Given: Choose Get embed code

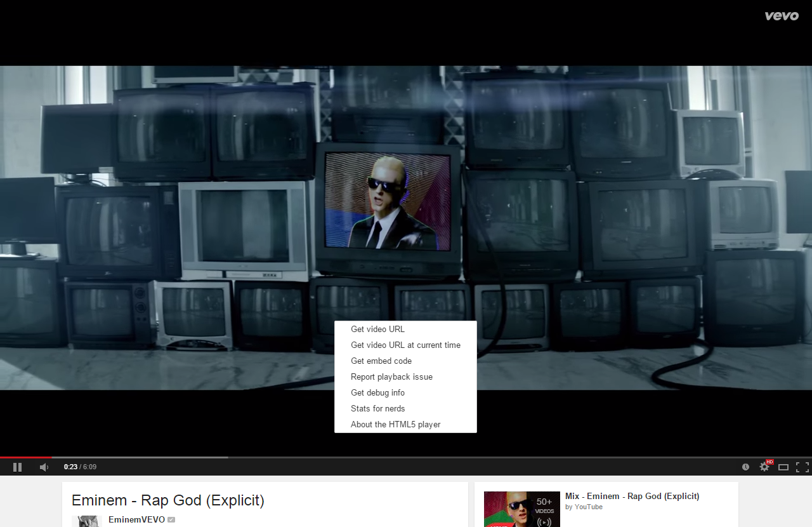Looking at the screenshot, I should point(406,361).
